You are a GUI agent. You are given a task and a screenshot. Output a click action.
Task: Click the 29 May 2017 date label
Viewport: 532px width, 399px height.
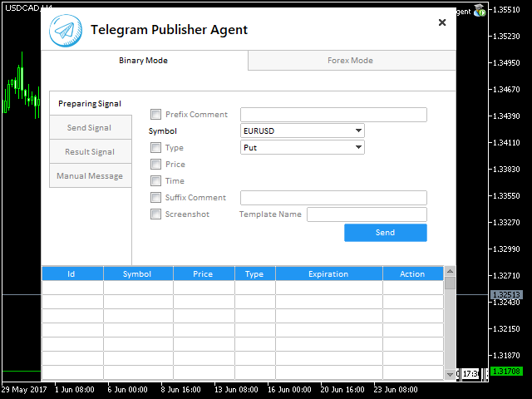(24, 390)
